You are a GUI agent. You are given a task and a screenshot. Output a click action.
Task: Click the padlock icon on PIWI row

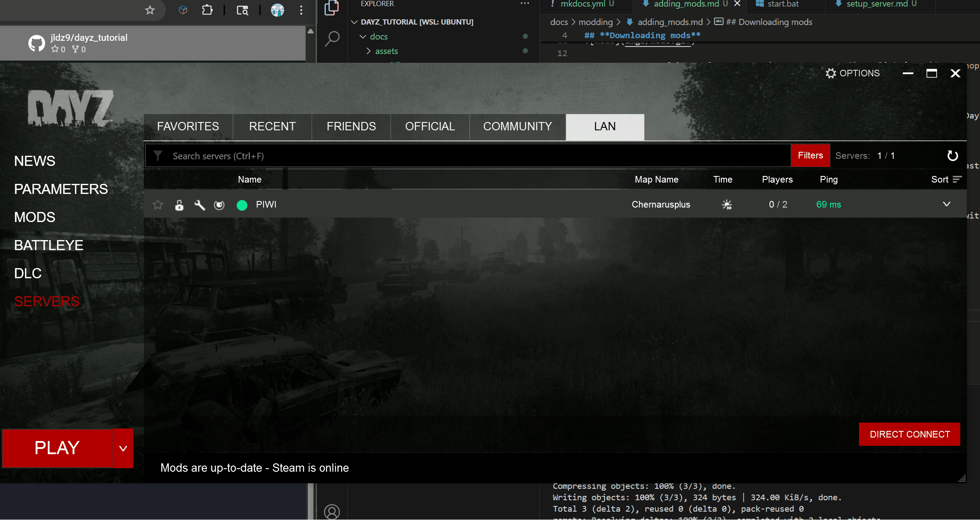pos(179,204)
